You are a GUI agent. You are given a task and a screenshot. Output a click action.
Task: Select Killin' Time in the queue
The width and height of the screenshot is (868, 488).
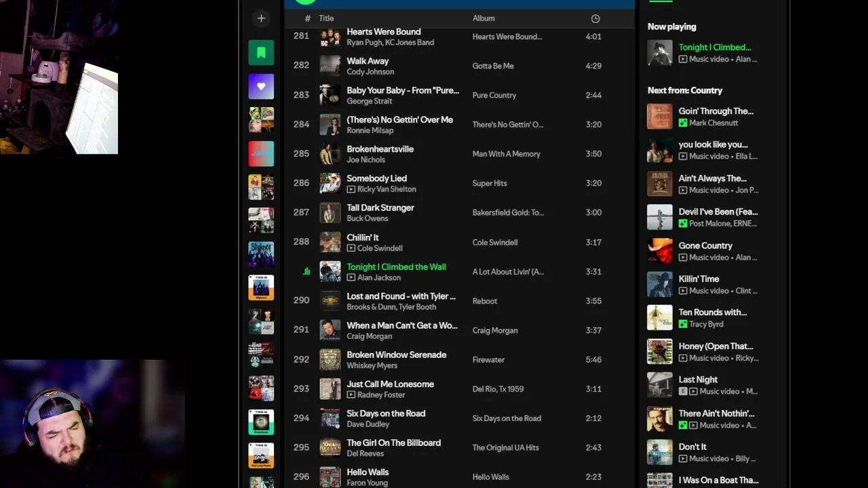click(698, 279)
